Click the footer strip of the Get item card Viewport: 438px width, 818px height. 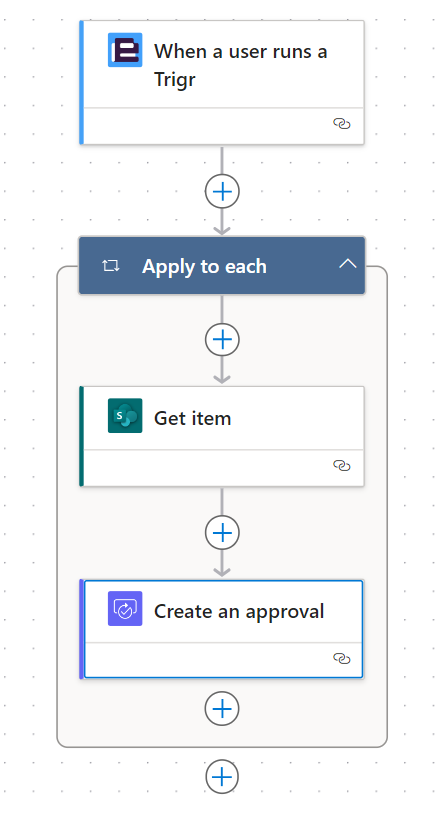coord(224,467)
